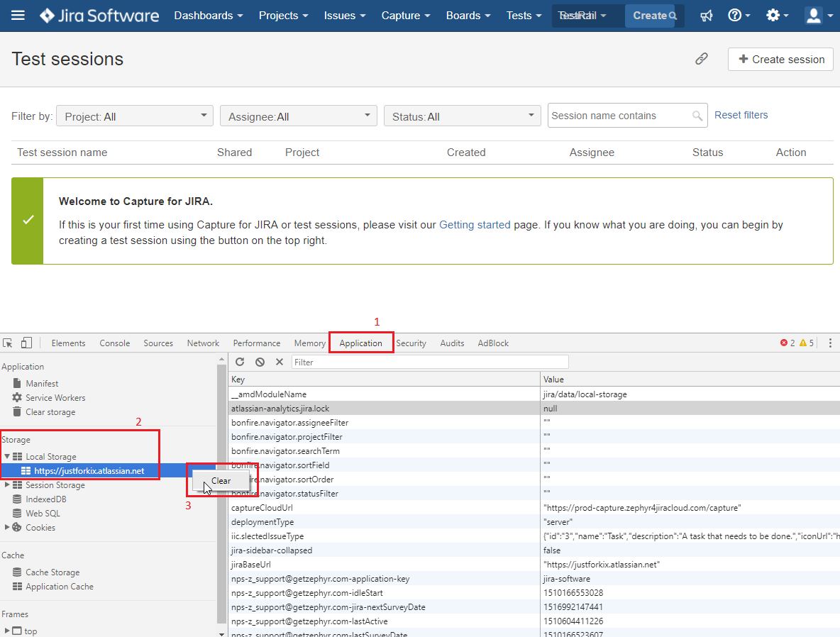Open the Assignee filter dropdown
The width and height of the screenshot is (840, 637).
299,116
